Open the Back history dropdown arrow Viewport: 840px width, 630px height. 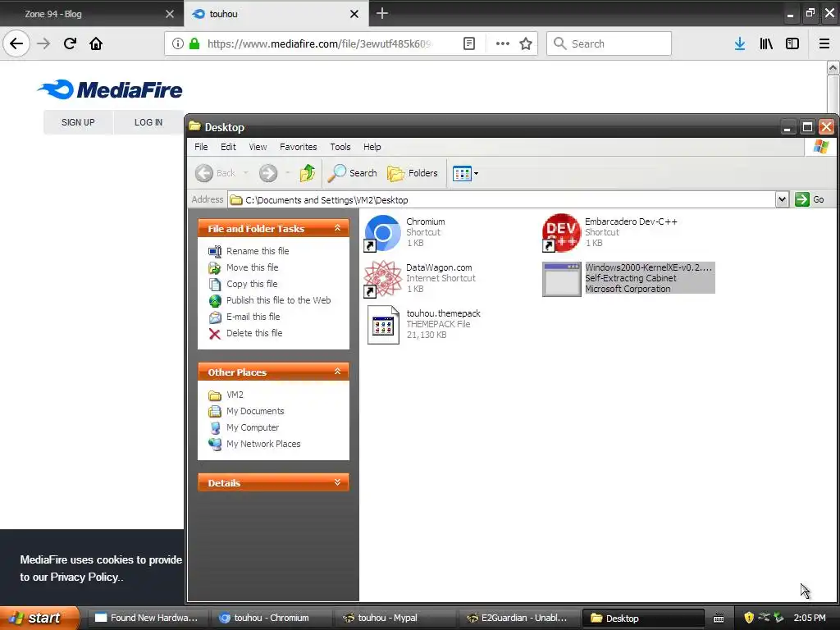(x=246, y=173)
